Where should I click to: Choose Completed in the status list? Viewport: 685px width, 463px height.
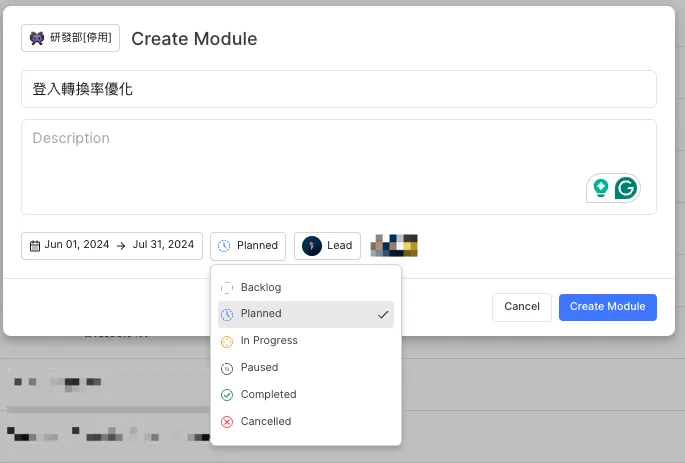click(x=268, y=395)
